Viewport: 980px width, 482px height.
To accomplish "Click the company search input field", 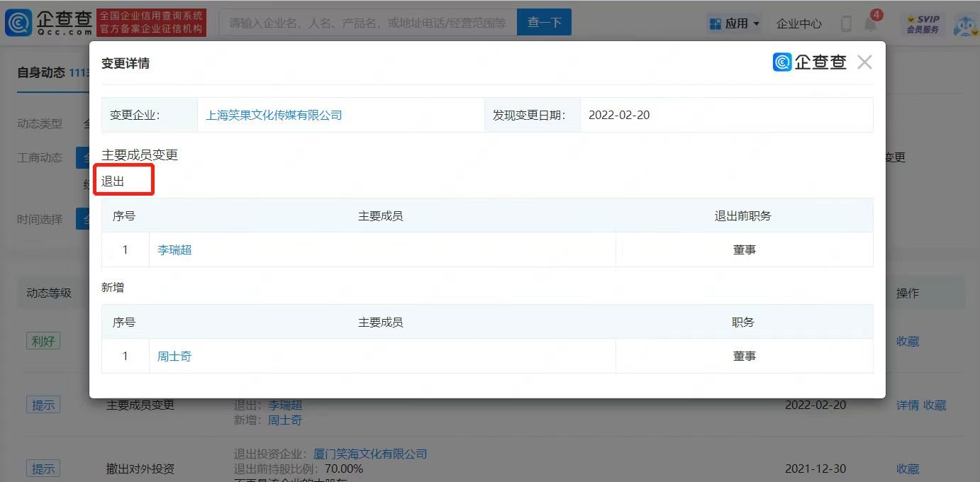I will click(x=368, y=23).
